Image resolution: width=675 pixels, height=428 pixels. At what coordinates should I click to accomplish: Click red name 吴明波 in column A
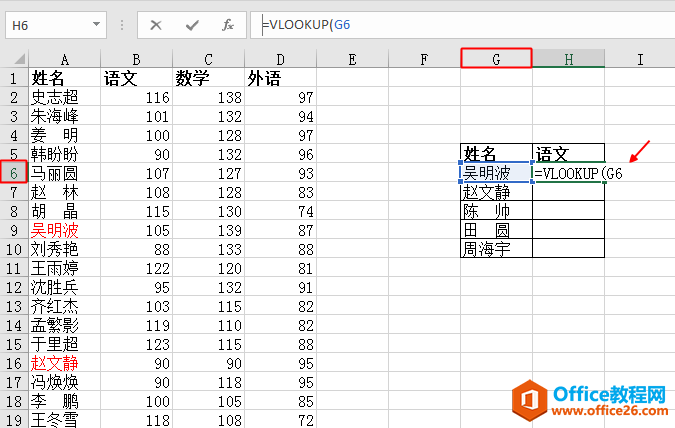[65, 230]
